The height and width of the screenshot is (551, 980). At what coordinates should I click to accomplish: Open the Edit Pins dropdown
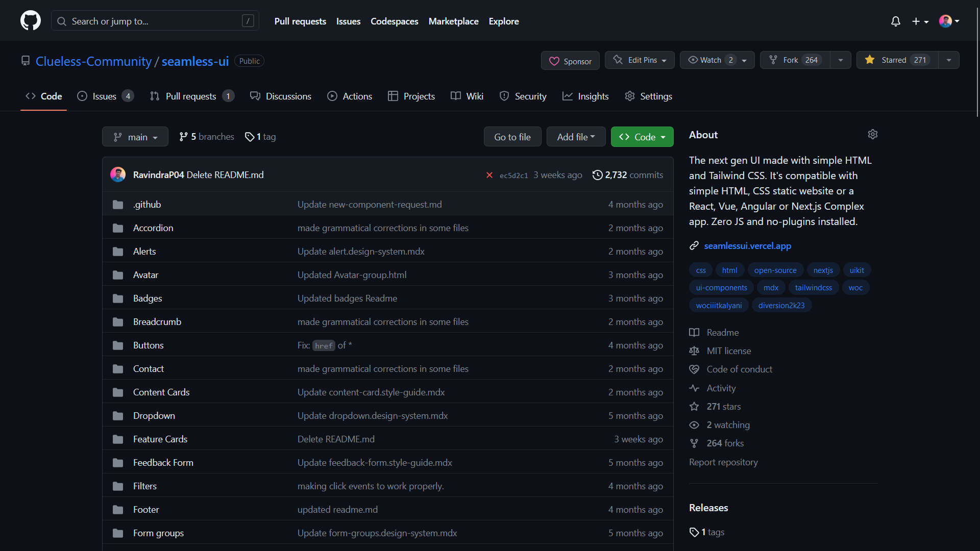[640, 60]
